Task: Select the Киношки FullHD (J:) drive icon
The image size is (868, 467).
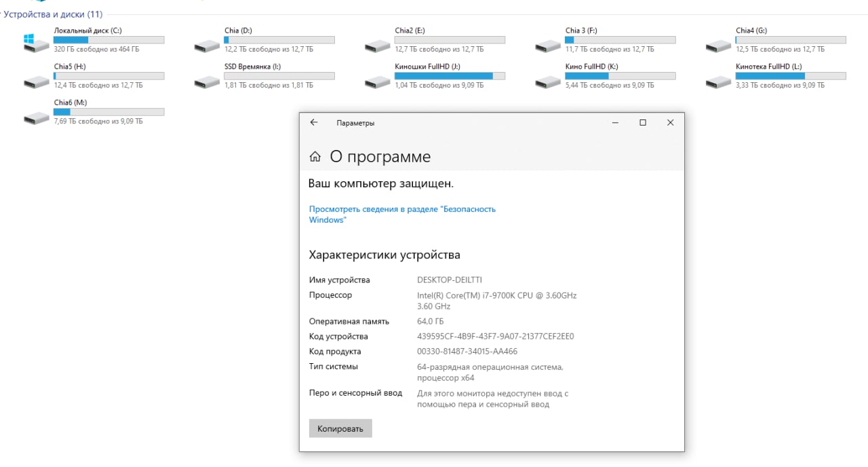Action: pos(378,82)
